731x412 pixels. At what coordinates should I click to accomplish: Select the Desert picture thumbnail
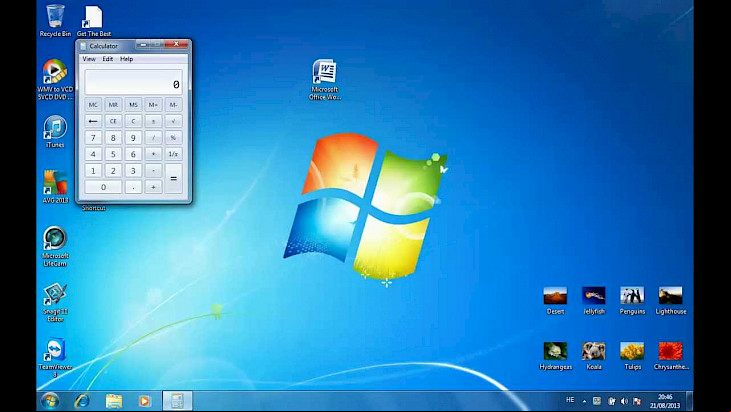pyautogui.click(x=555, y=301)
